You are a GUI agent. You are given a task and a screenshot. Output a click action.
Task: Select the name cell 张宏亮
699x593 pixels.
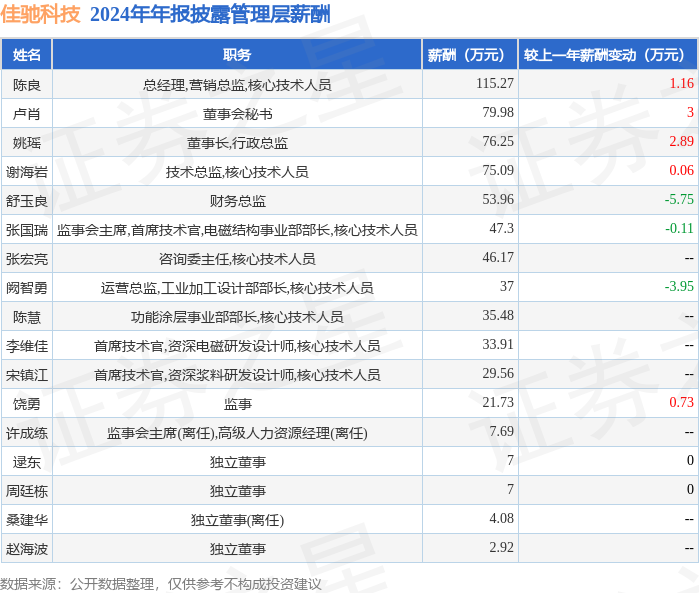[x=27, y=259]
